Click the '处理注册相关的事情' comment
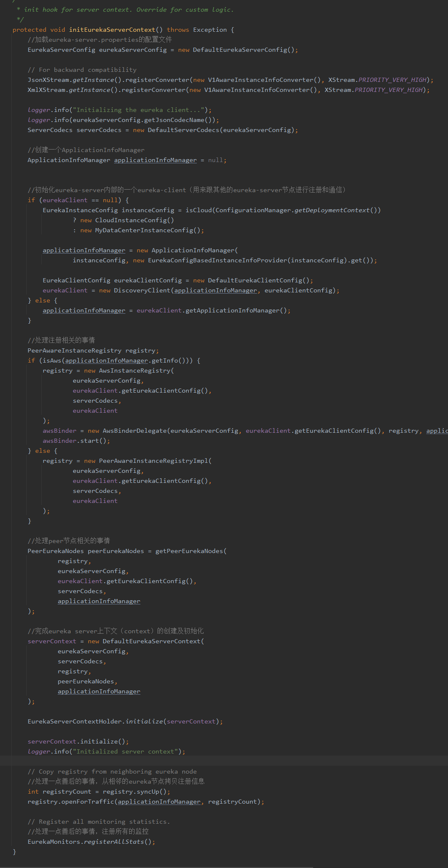 [61, 340]
